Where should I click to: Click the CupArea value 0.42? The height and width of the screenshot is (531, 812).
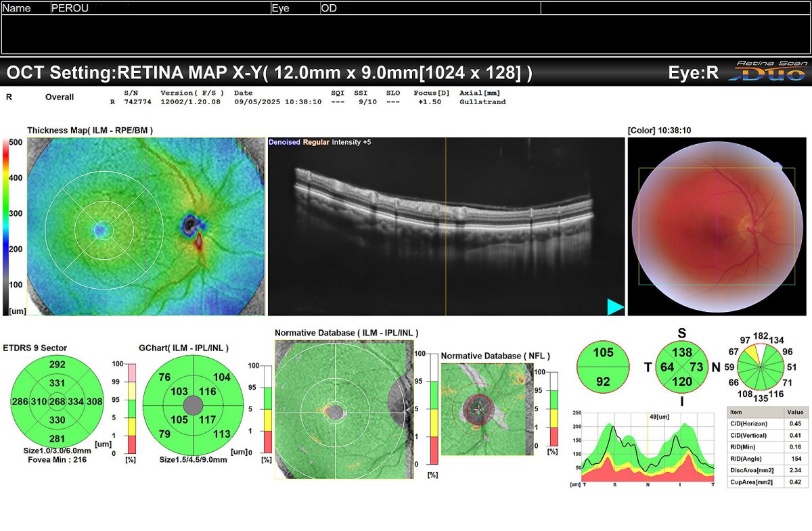(x=794, y=482)
